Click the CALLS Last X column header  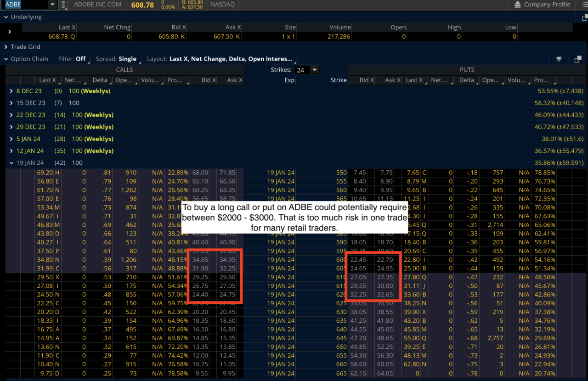coord(48,80)
